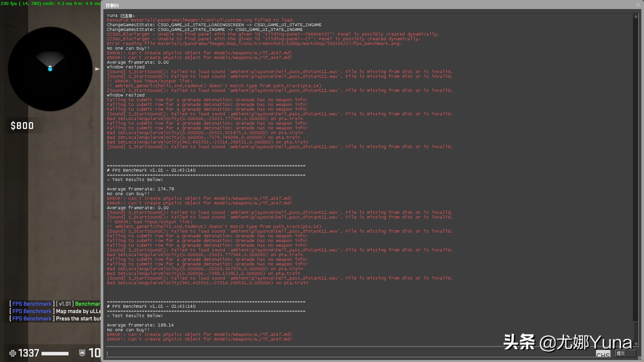Click the -24316.347656 angular velocity line
This screenshot has height=362, width=644.
205,269
